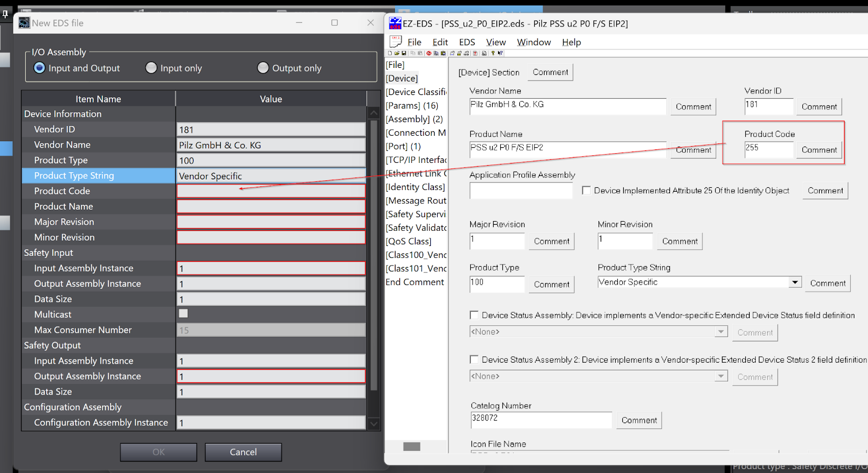Viewport: 868px width, 473px height.
Task: Click the scroll up arrow in New EDS table
Action: click(373, 113)
